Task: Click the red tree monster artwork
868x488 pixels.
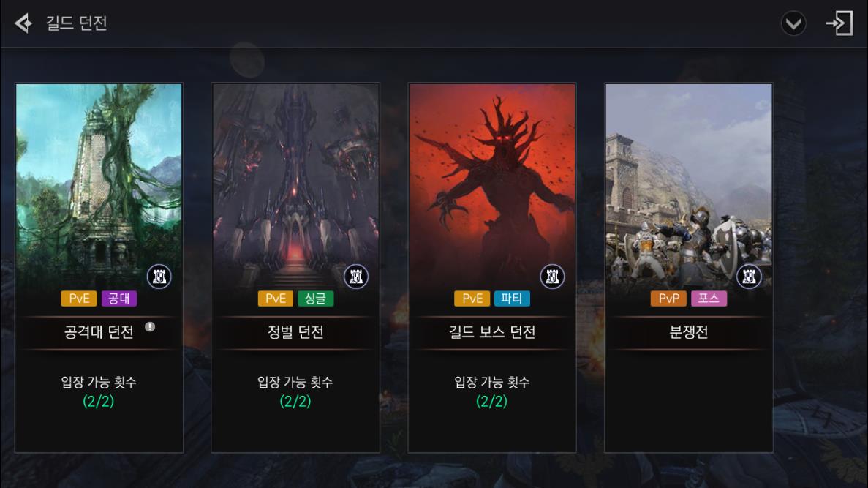Action: (492, 183)
